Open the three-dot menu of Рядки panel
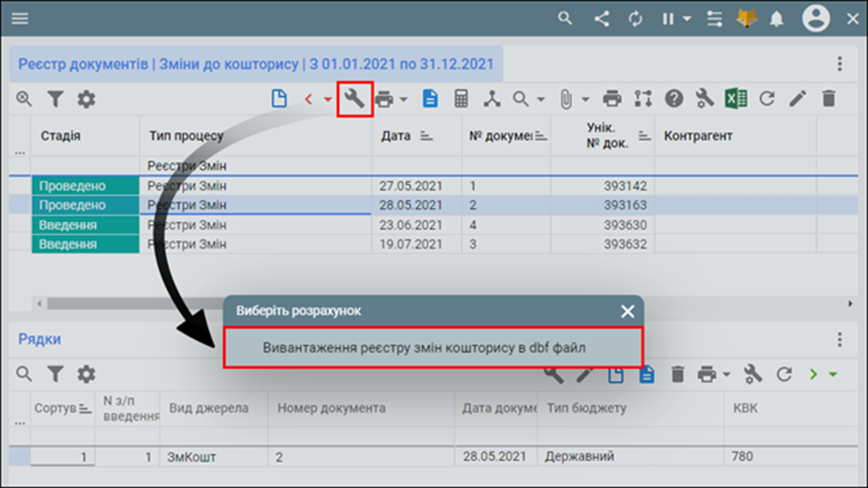This screenshot has height=488, width=868. point(839,340)
